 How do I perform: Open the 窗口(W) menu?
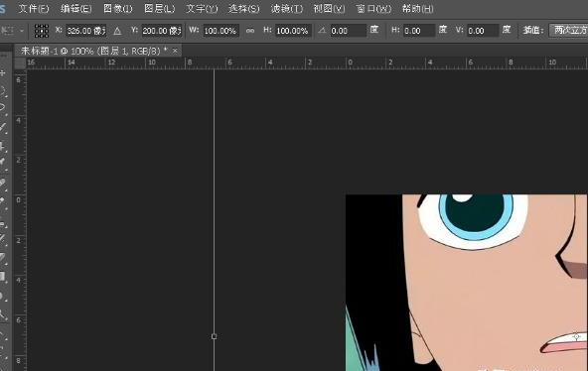(373, 8)
